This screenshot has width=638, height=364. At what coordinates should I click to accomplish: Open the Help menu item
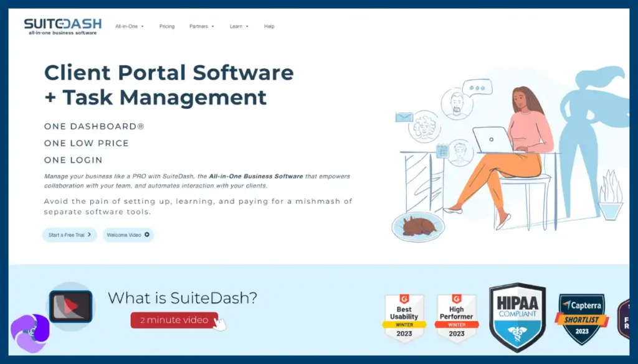269,26
